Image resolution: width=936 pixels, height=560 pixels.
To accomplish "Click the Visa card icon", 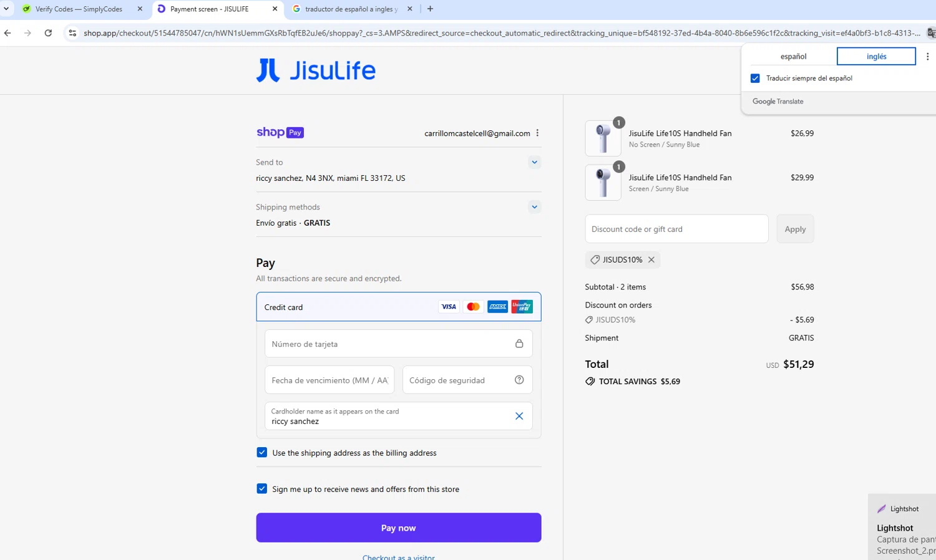I will [x=448, y=307].
